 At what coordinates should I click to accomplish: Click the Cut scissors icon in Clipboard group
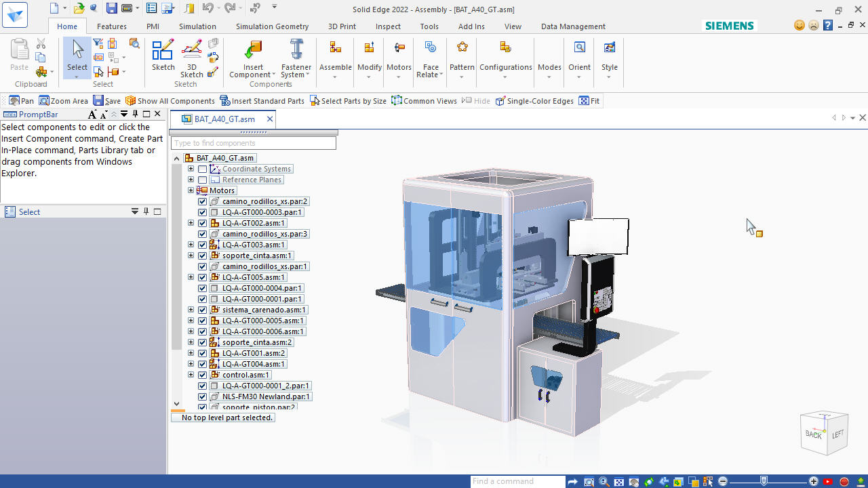click(41, 44)
